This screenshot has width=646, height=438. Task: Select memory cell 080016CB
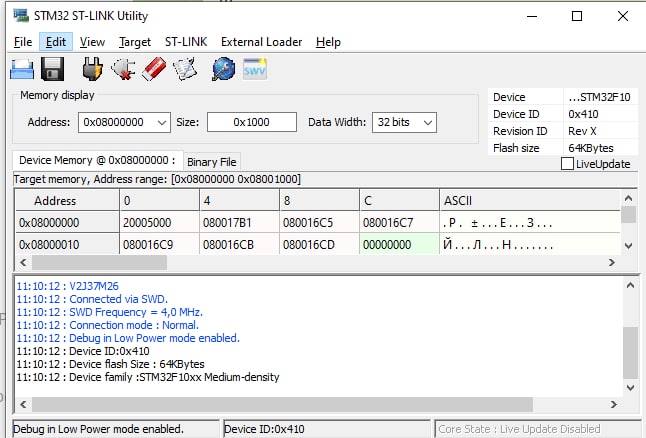point(239,245)
